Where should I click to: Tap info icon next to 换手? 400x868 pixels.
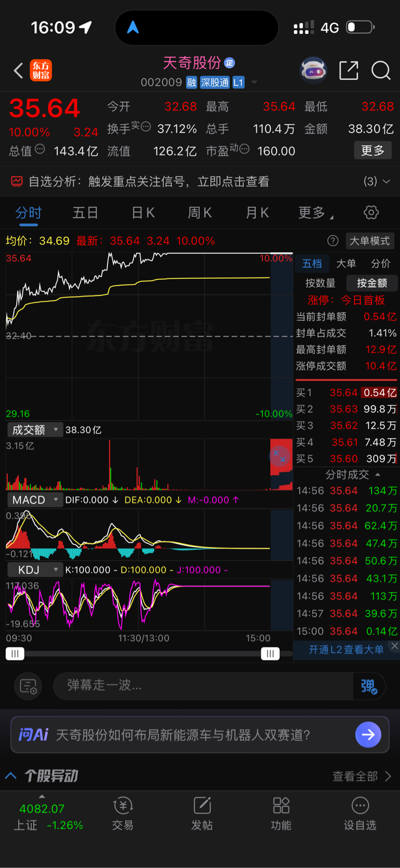coord(146,126)
